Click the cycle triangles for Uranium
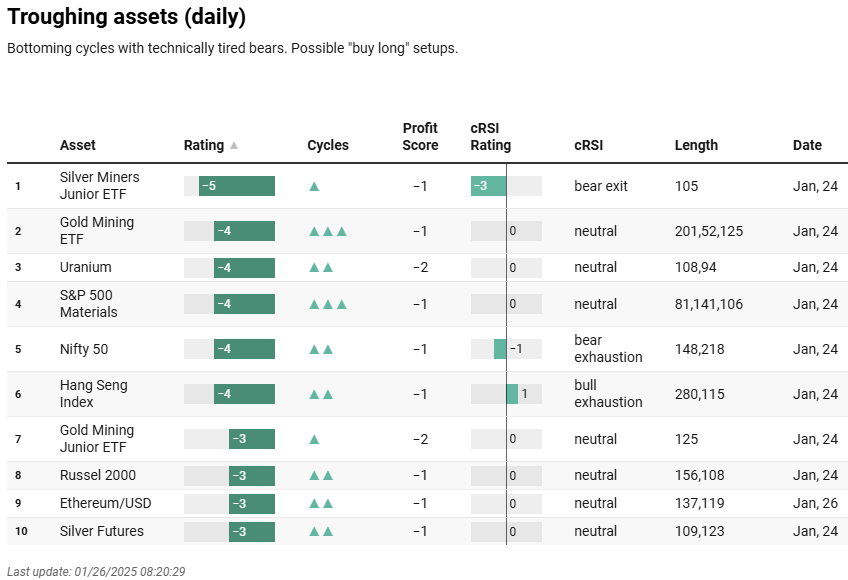This screenshot has width=848, height=580. [320, 267]
